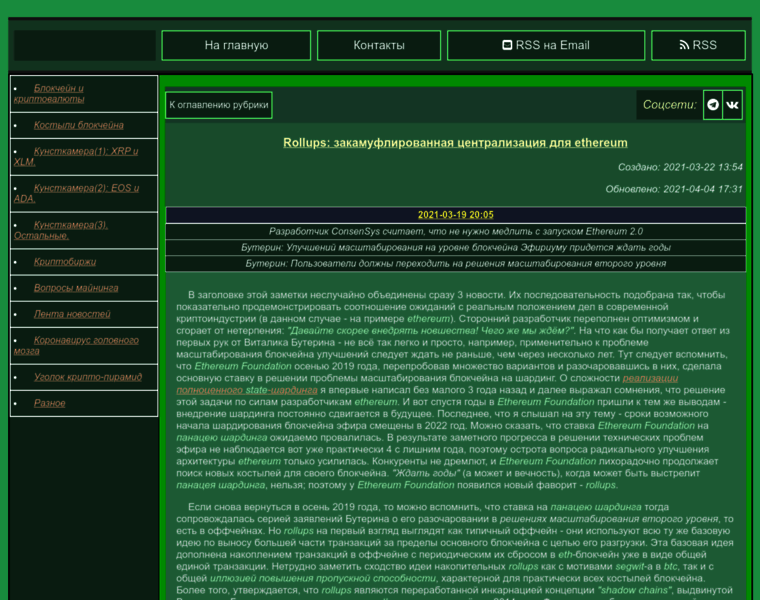This screenshot has width=760, height=600.
Task: Go to На главную page
Action: [x=236, y=46]
